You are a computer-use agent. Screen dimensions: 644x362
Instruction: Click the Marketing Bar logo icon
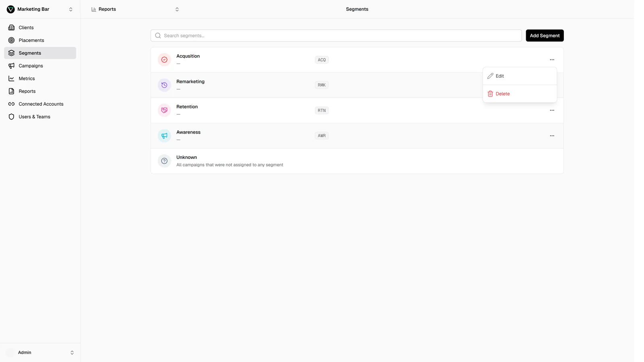[11, 9]
